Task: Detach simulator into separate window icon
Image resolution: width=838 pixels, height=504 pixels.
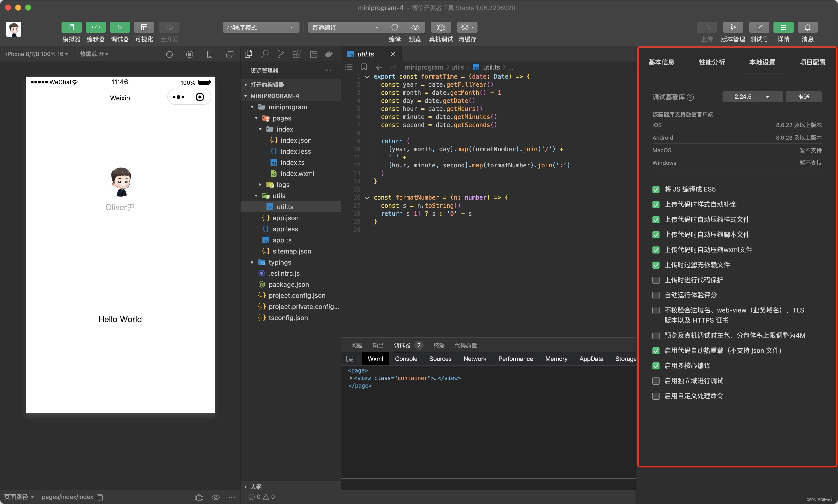Action: click(x=230, y=54)
